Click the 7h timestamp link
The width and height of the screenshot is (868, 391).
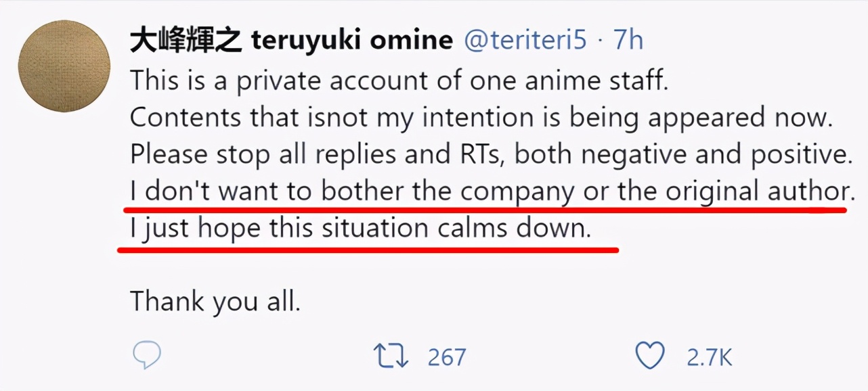point(628,41)
